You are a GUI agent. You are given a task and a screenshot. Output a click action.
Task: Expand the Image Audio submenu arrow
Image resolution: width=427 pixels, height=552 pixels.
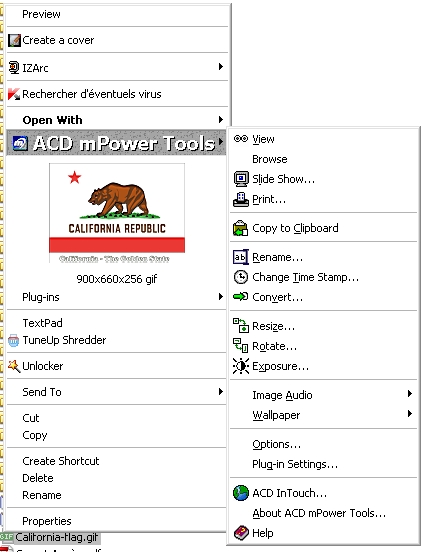point(410,394)
